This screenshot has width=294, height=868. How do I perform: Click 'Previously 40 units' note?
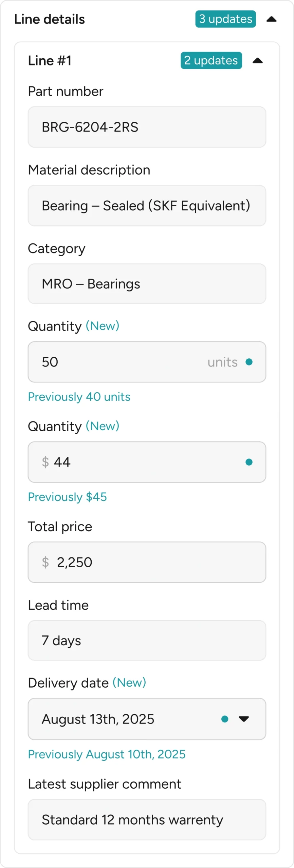pos(79,397)
